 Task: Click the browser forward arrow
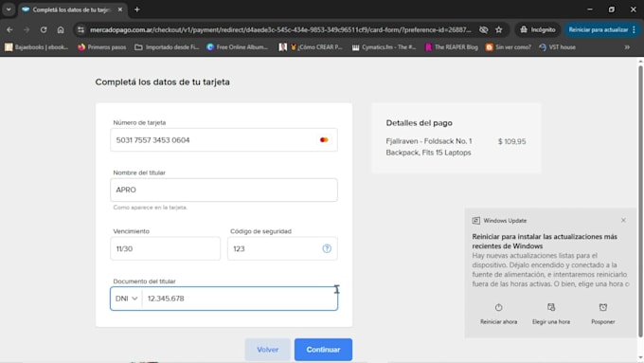[27, 29]
